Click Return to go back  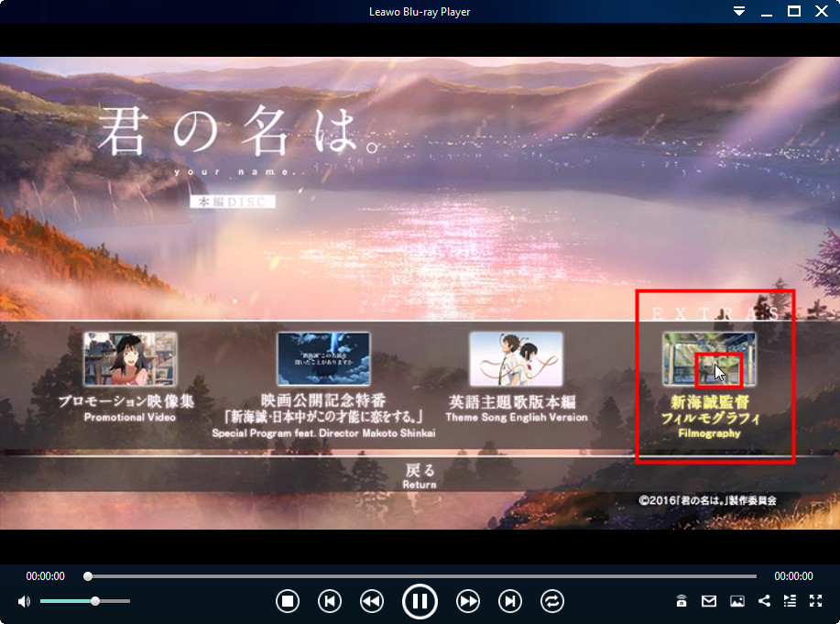tap(420, 476)
